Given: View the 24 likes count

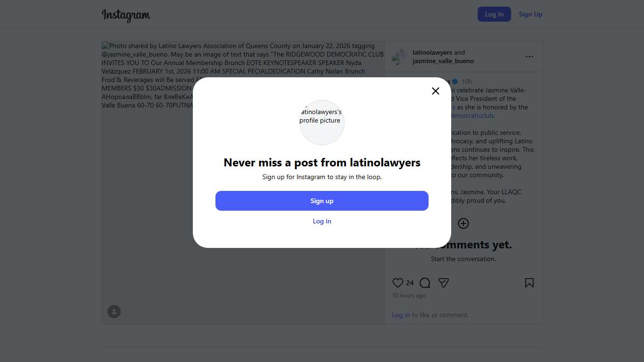Looking at the screenshot, I should pyautogui.click(x=410, y=283).
